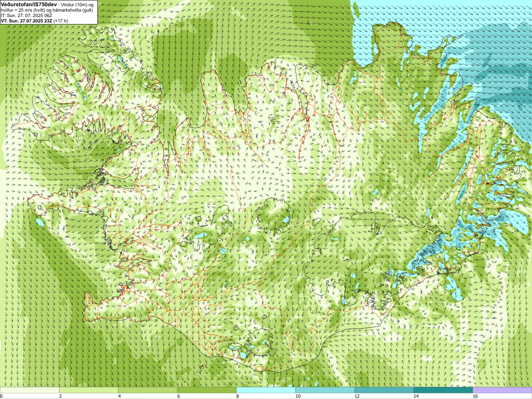532x399 pixels.
Task: Click the lavender above-16 legend swatch
Action: [x=502, y=390]
